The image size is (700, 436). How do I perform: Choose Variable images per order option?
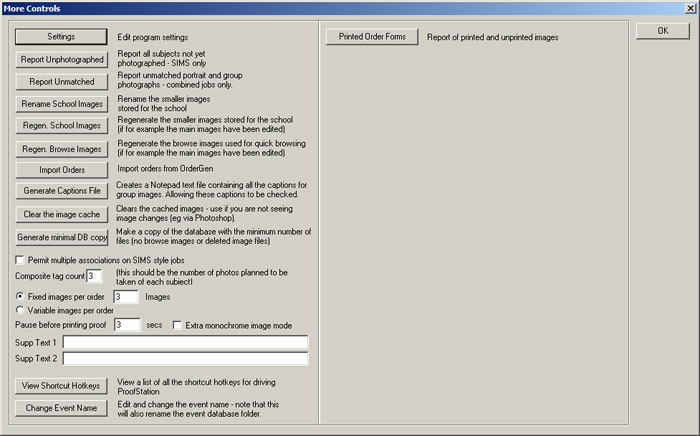click(21, 310)
